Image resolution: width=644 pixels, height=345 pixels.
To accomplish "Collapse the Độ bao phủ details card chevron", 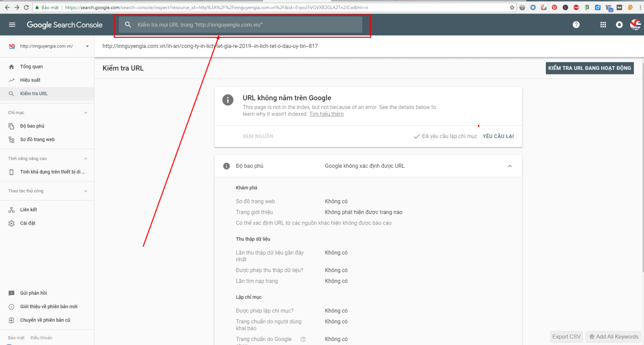I will click(510, 166).
